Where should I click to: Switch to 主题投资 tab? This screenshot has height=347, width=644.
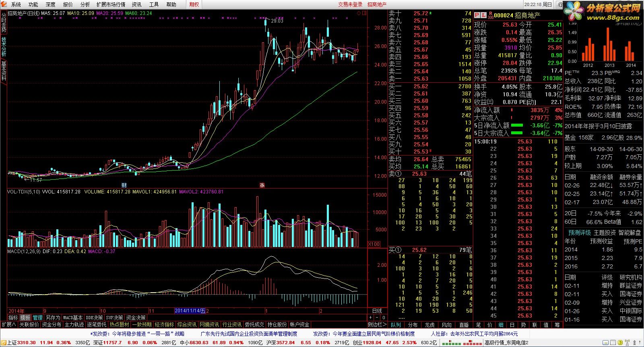coord(604,233)
